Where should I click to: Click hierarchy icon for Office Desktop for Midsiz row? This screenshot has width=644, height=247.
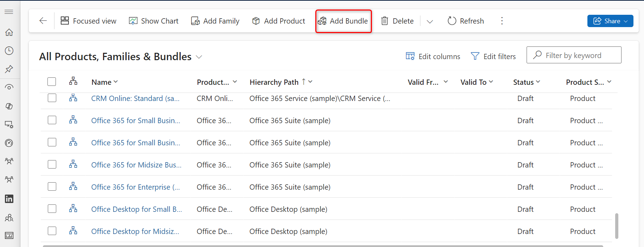73,230
